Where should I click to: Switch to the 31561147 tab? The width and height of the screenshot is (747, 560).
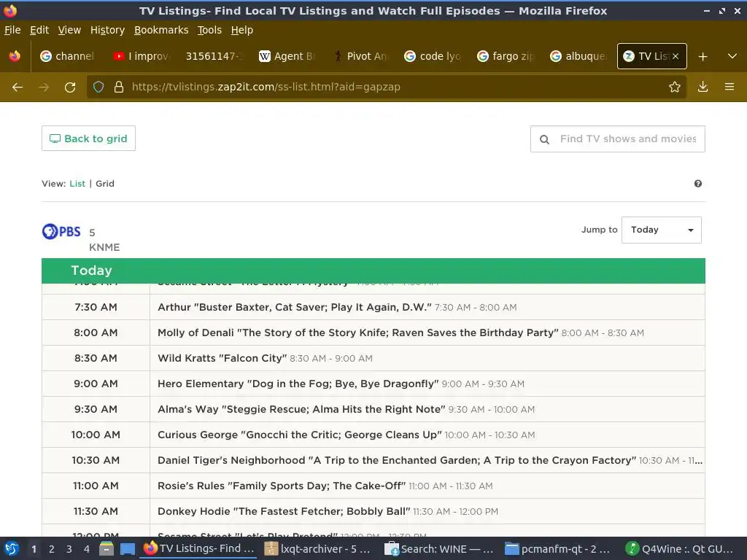click(214, 56)
